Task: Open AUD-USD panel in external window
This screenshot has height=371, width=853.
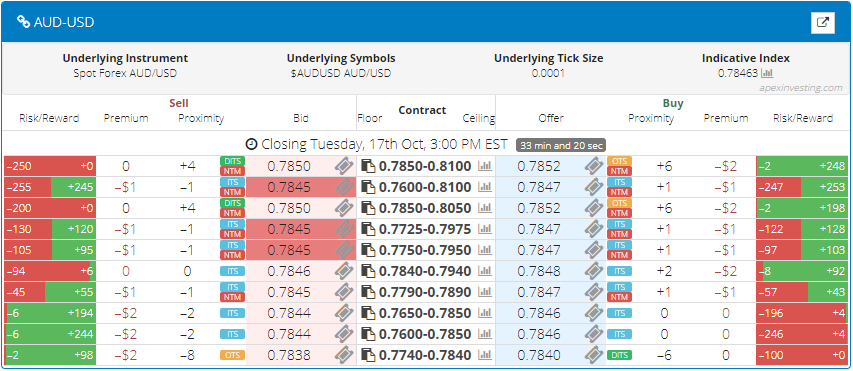Action: [x=823, y=22]
